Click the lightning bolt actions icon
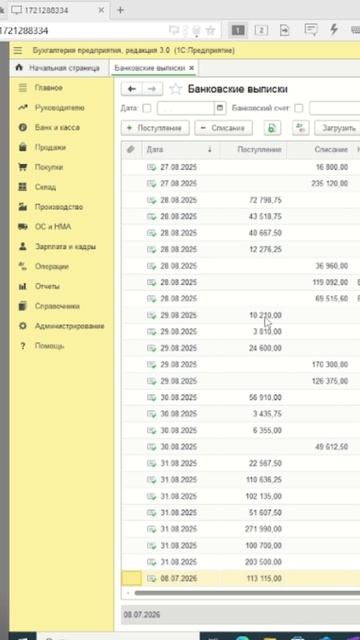The image size is (360, 640). point(334,29)
